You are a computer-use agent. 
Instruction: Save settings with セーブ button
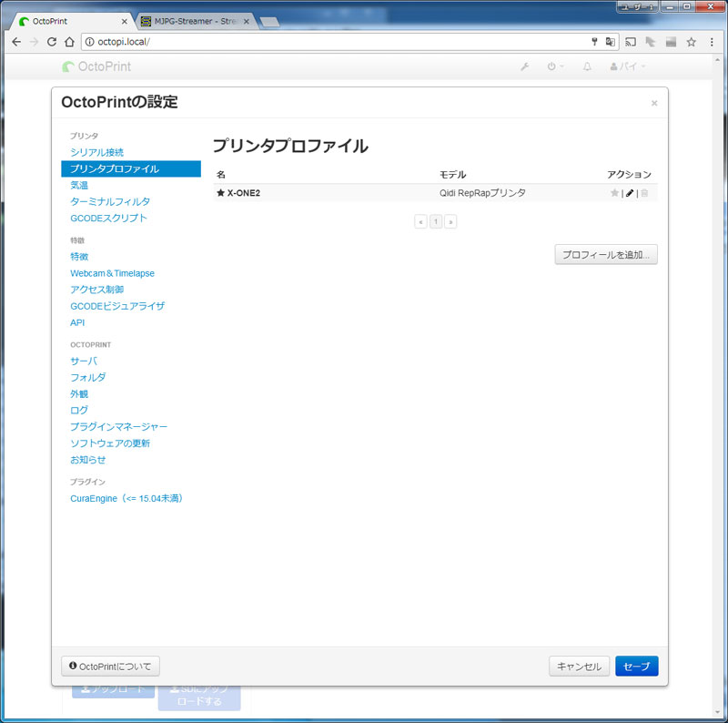[x=636, y=667]
